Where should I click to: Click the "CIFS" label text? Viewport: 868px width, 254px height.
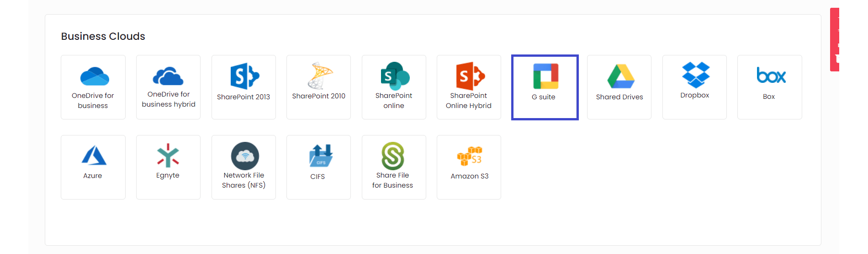pos(318,177)
